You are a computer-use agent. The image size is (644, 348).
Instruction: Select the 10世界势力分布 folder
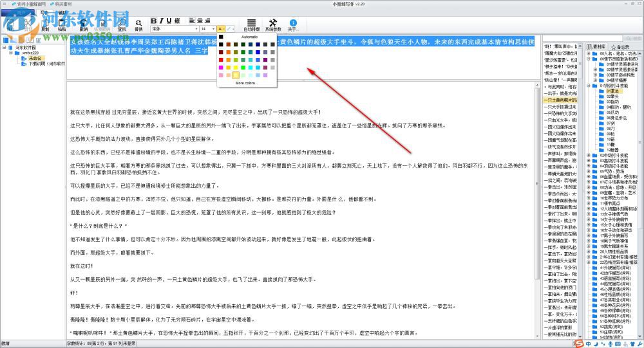coord(614,198)
